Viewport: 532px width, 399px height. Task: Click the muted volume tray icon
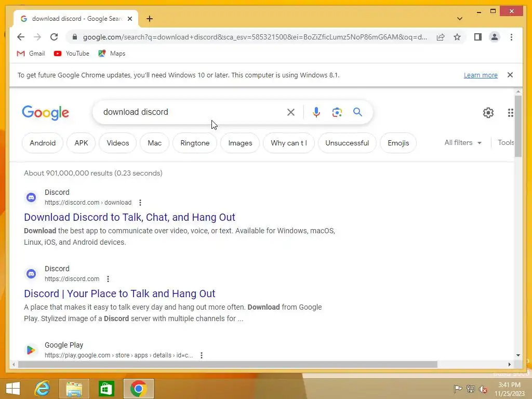(483, 389)
